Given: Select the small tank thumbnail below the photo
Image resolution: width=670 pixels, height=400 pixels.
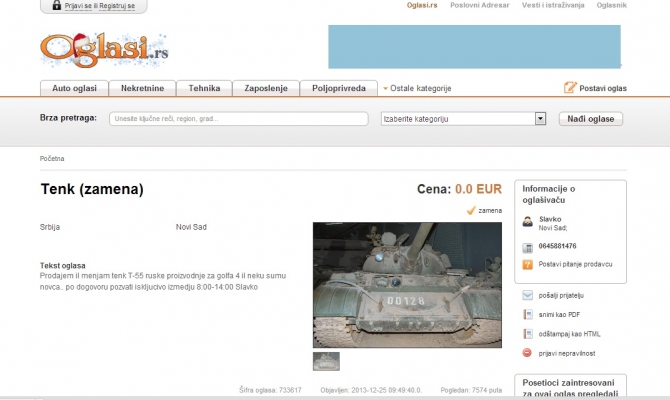Looking at the screenshot, I should tap(326, 361).
